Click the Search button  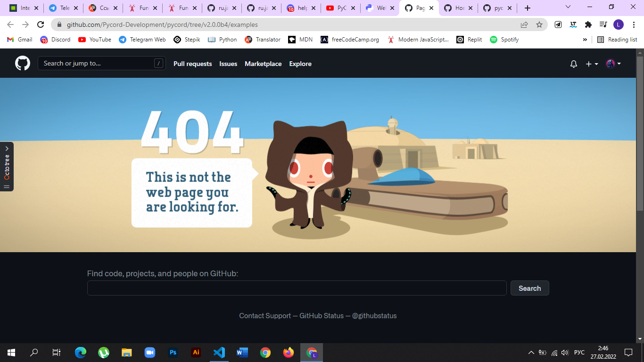click(529, 288)
